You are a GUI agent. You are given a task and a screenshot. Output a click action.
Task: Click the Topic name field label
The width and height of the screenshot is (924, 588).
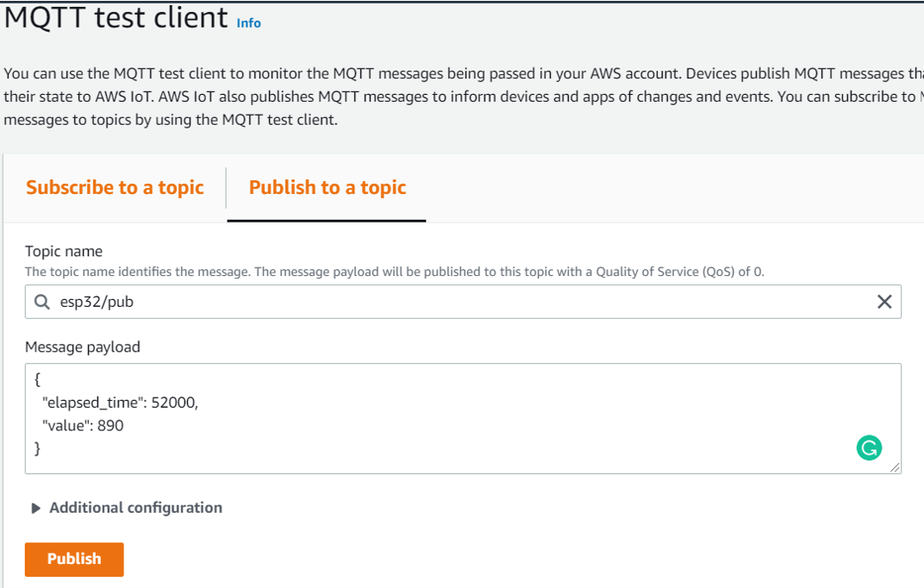click(x=64, y=251)
